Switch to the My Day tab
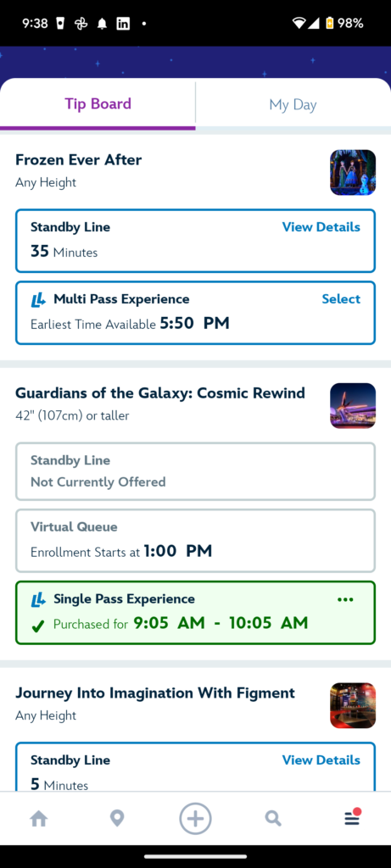The width and height of the screenshot is (391, 868). (293, 104)
